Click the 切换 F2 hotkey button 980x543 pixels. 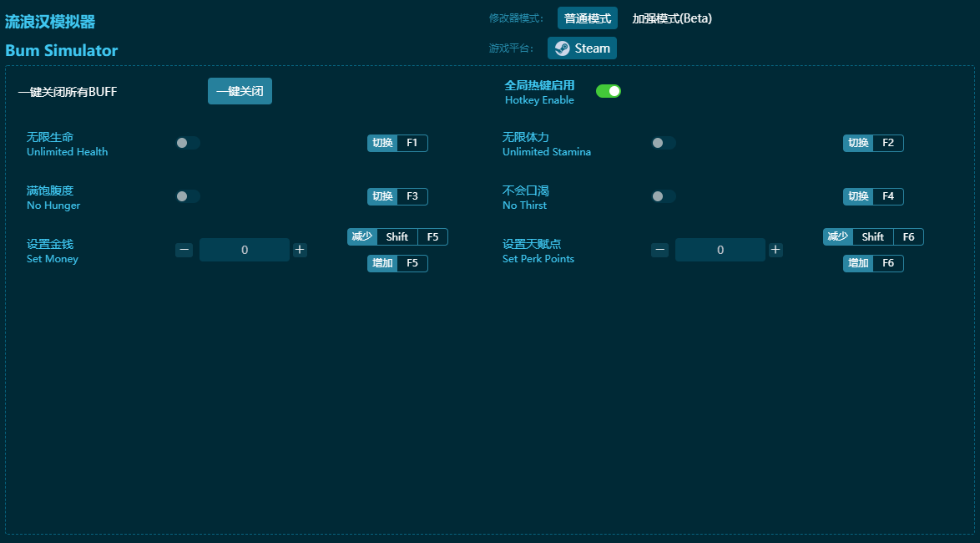873,143
